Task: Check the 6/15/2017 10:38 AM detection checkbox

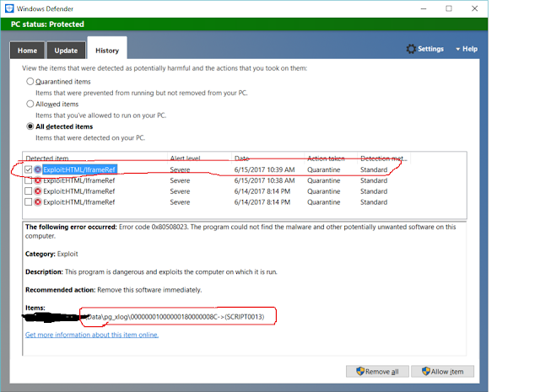Action: [28, 180]
